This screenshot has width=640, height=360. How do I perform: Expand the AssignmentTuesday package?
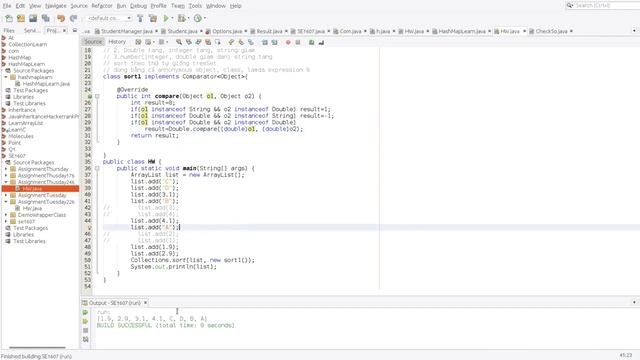tap(6, 195)
